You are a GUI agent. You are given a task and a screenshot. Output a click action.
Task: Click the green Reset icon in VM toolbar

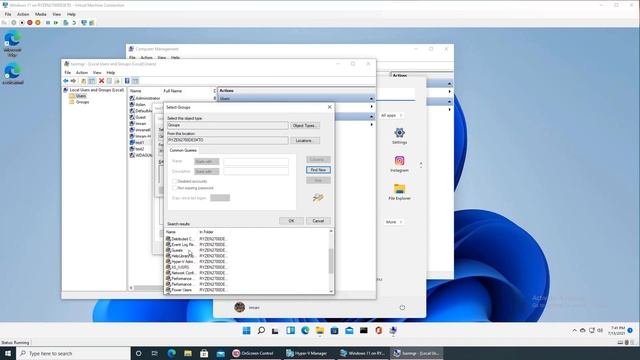[x=56, y=23]
